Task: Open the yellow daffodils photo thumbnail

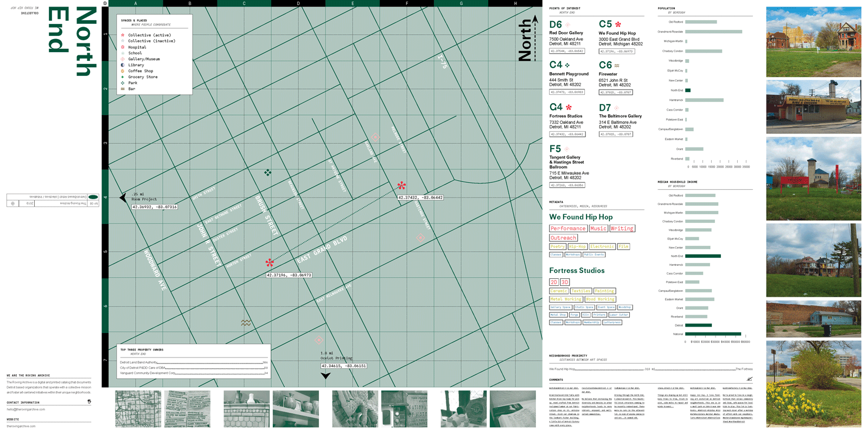Action: tap(813, 384)
